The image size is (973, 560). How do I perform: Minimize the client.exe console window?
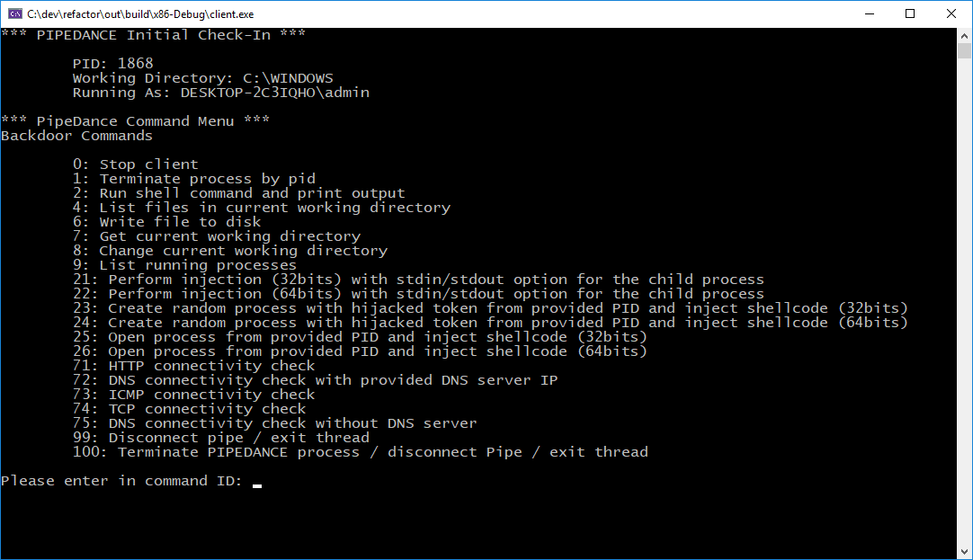pos(870,13)
